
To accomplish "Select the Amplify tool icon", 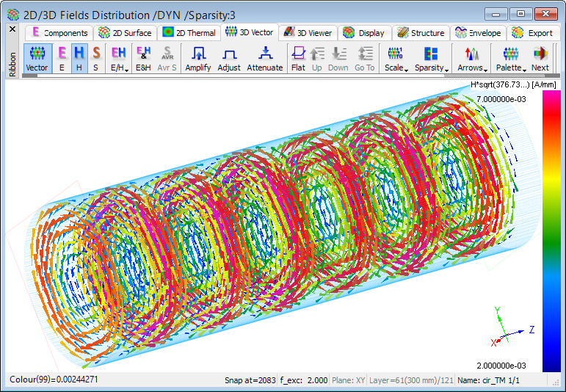I will (x=197, y=58).
